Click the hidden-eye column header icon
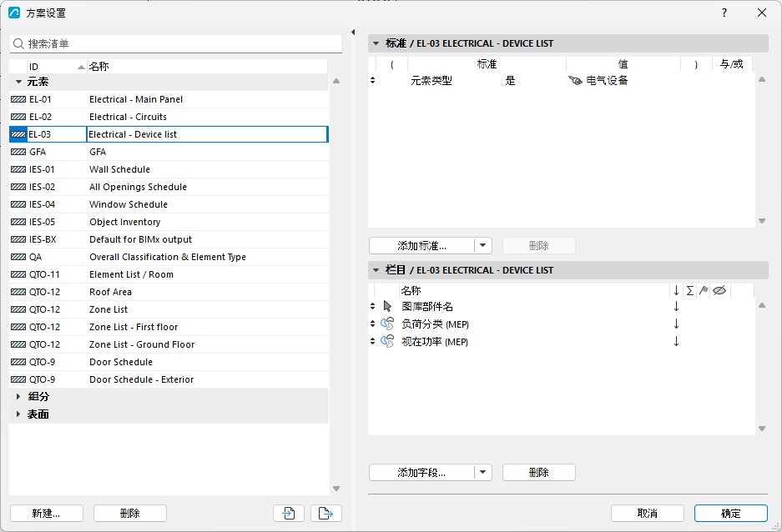Image resolution: width=782 pixels, height=532 pixels. click(719, 290)
